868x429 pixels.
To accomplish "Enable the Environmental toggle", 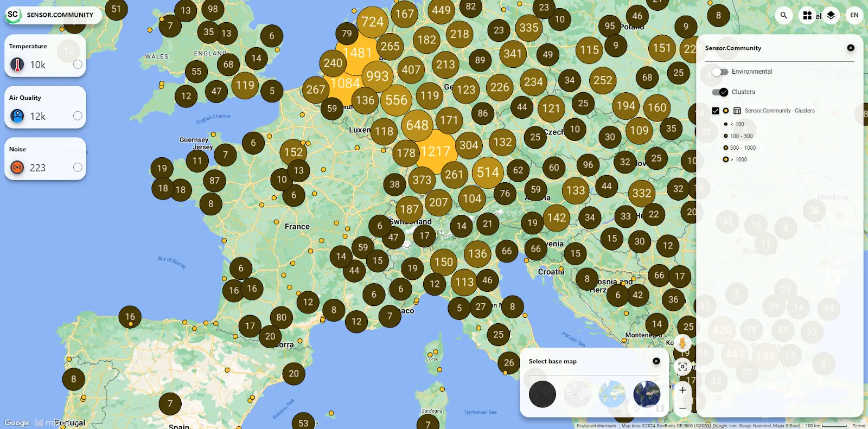I will 720,72.
